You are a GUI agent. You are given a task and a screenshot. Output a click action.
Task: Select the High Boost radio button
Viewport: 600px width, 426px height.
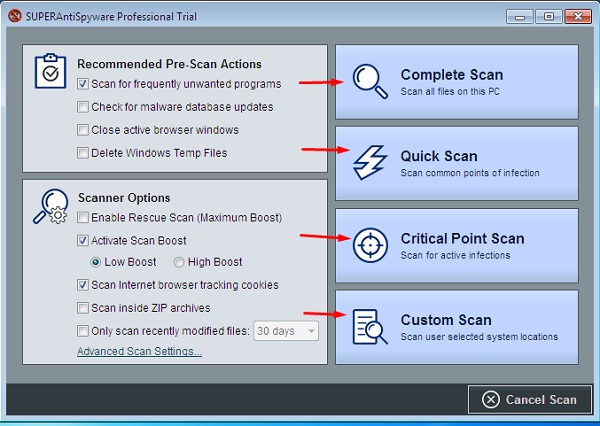[179, 262]
